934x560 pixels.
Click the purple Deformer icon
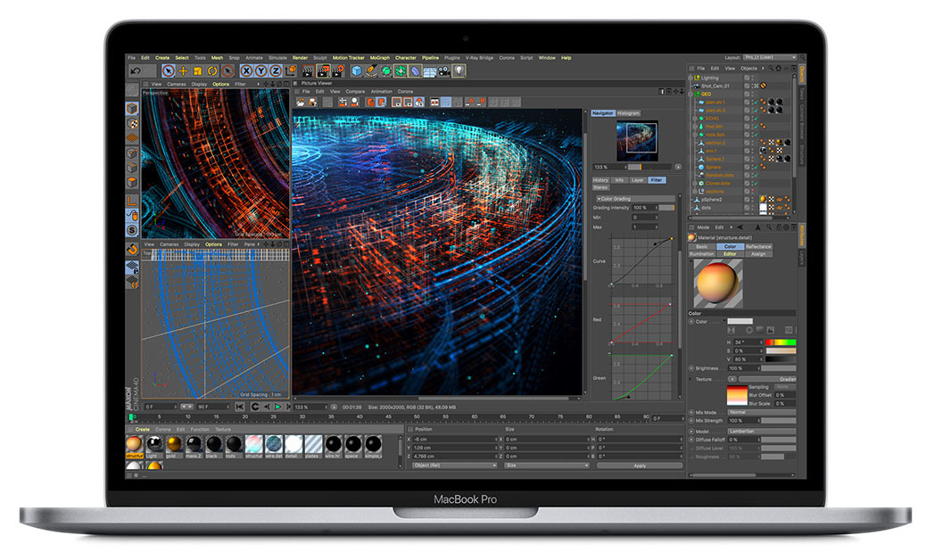click(415, 70)
